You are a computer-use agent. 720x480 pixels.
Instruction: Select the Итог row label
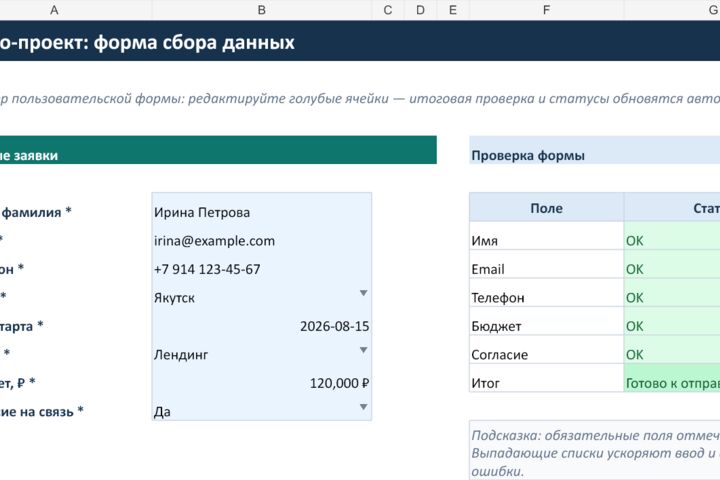[546, 378]
